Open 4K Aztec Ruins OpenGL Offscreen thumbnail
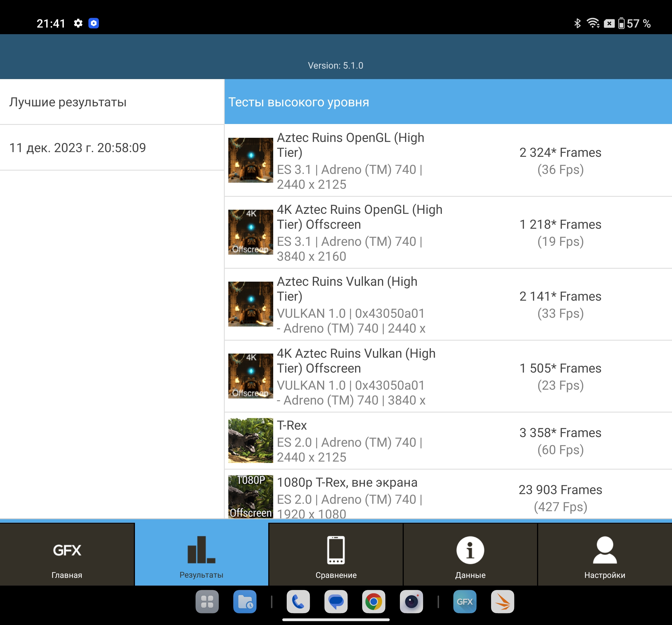The image size is (672, 625). point(250,232)
